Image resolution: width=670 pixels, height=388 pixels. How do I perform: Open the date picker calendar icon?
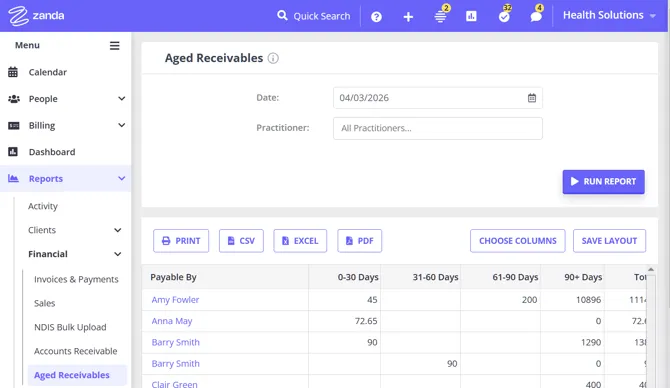click(532, 98)
